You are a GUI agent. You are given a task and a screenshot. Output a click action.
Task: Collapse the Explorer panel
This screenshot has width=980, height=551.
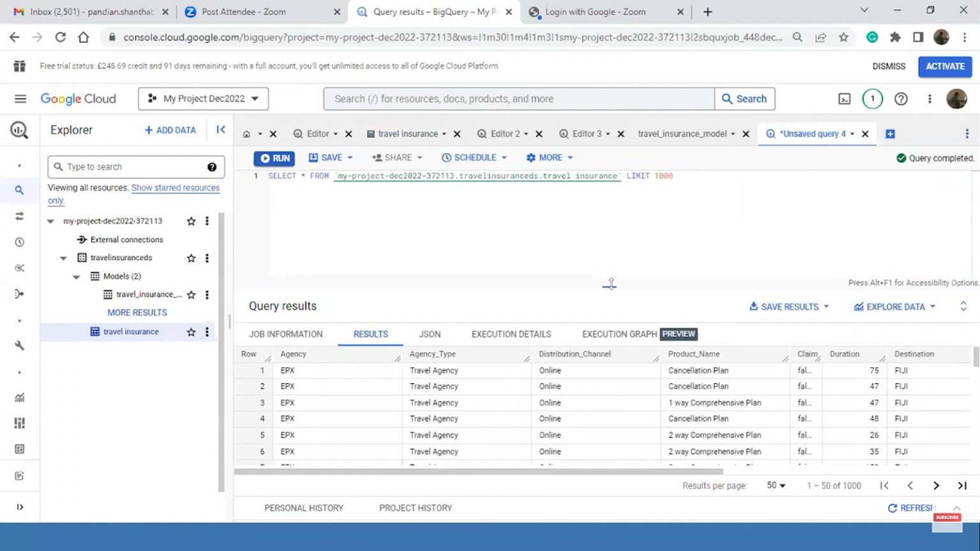(221, 129)
